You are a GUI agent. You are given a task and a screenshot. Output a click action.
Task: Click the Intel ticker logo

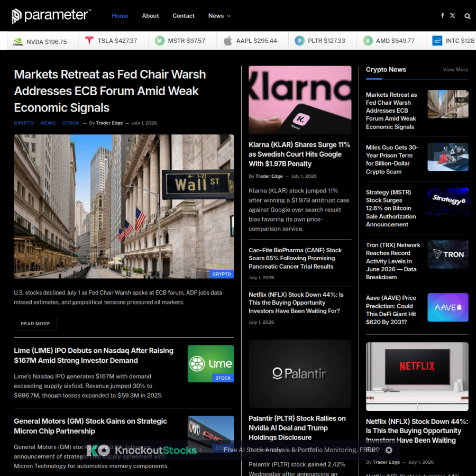click(437, 41)
